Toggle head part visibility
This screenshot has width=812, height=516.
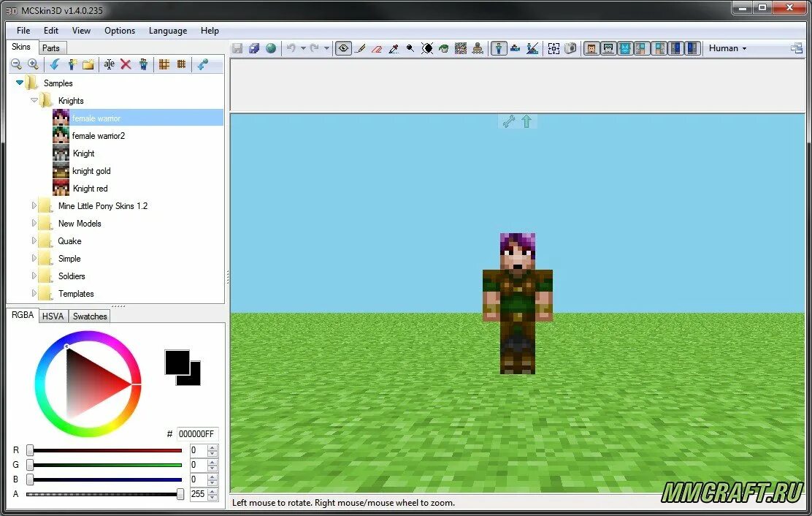click(591, 48)
